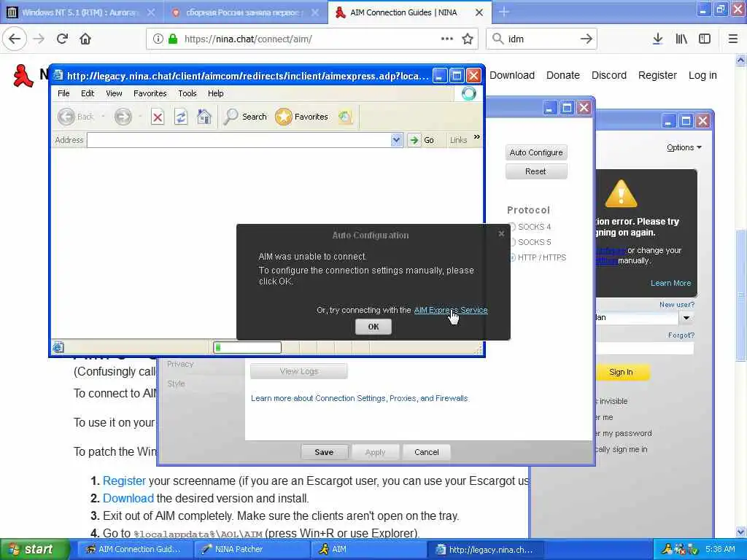The width and height of the screenshot is (747, 560).
Task: Click Firefox forward arrow button
Action: (39, 39)
